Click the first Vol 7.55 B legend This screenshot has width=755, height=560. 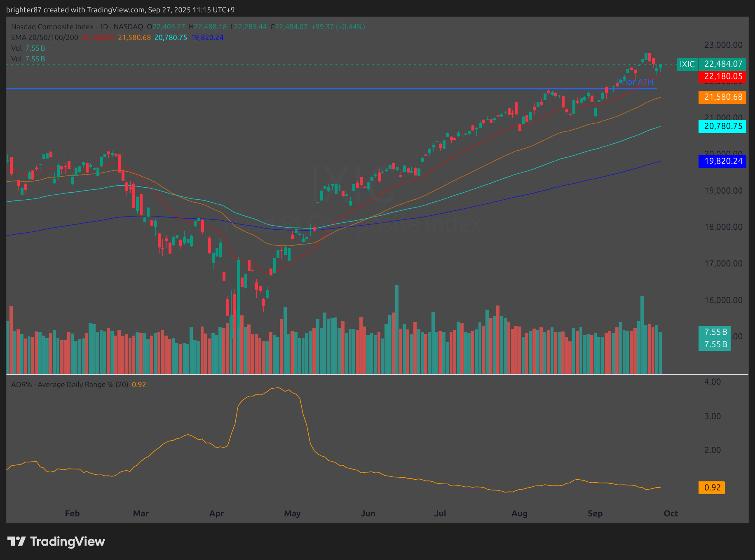pos(28,48)
